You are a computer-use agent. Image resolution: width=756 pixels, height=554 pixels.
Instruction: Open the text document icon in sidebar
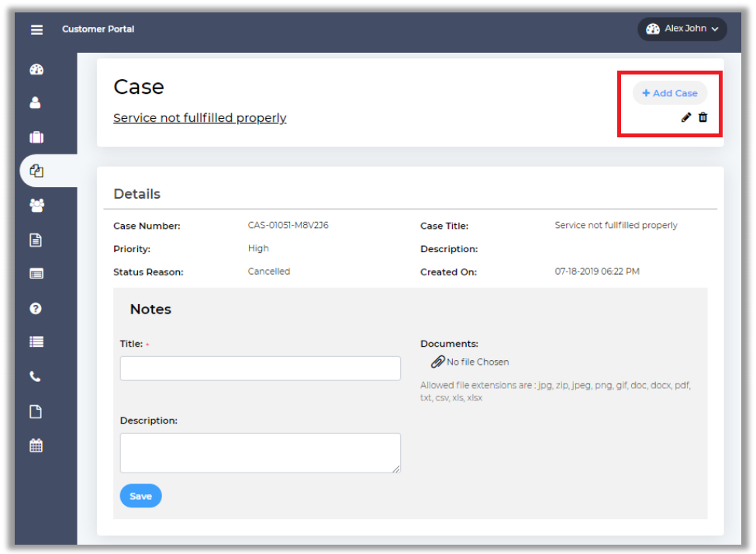point(36,240)
